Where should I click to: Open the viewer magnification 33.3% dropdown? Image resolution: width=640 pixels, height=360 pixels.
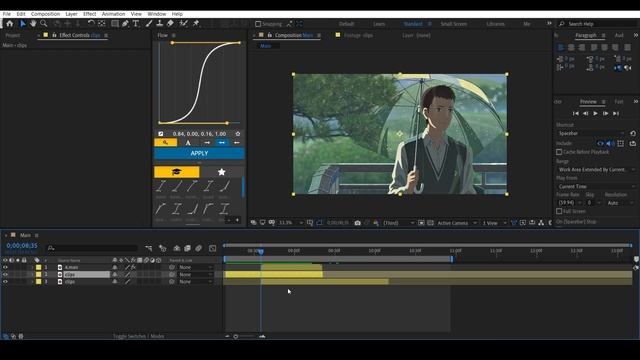pyautogui.click(x=291, y=223)
